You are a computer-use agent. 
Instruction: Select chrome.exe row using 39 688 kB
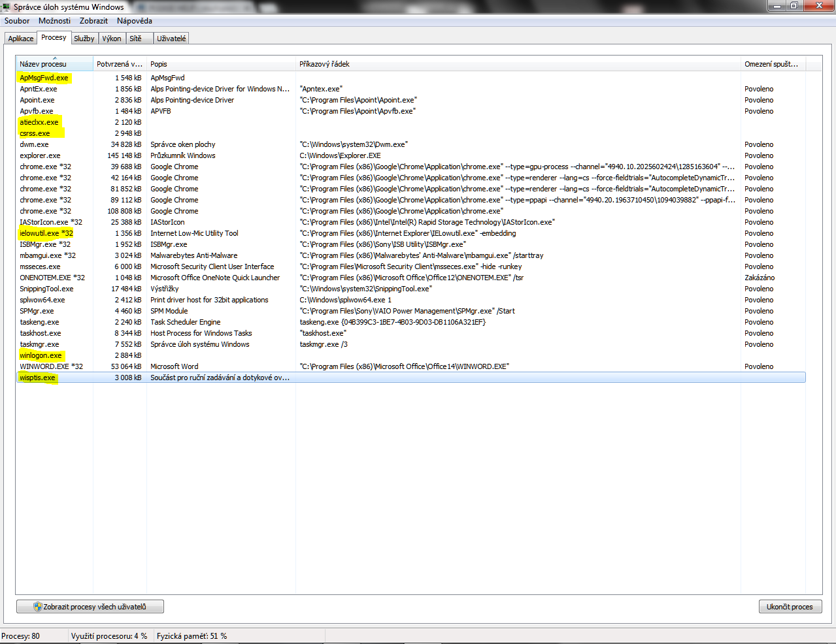(x=411, y=167)
